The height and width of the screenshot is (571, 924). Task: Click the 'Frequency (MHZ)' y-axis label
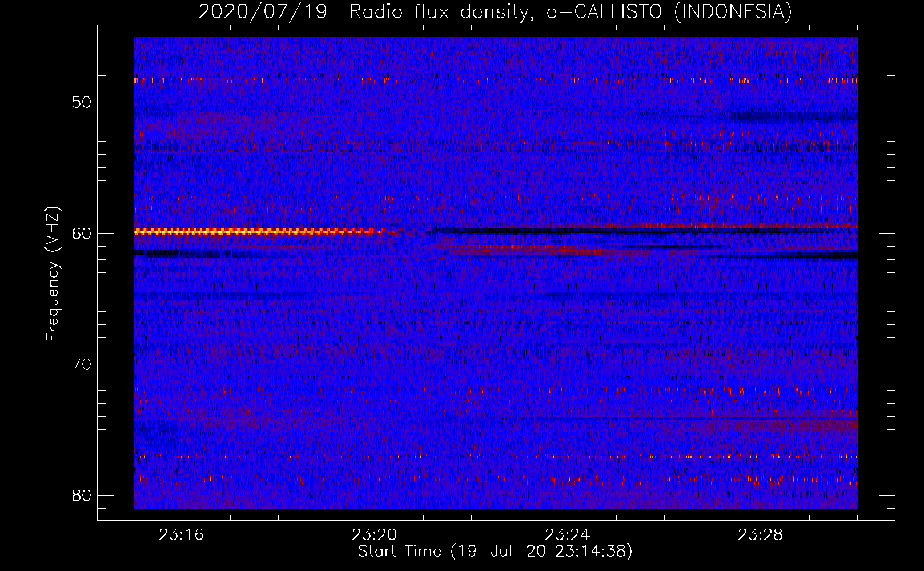(53, 274)
